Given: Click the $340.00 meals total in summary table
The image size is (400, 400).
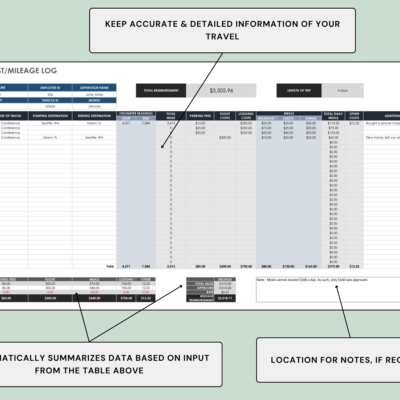Looking at the screenshot, I should pyautogui.click(x=94, y=298).
